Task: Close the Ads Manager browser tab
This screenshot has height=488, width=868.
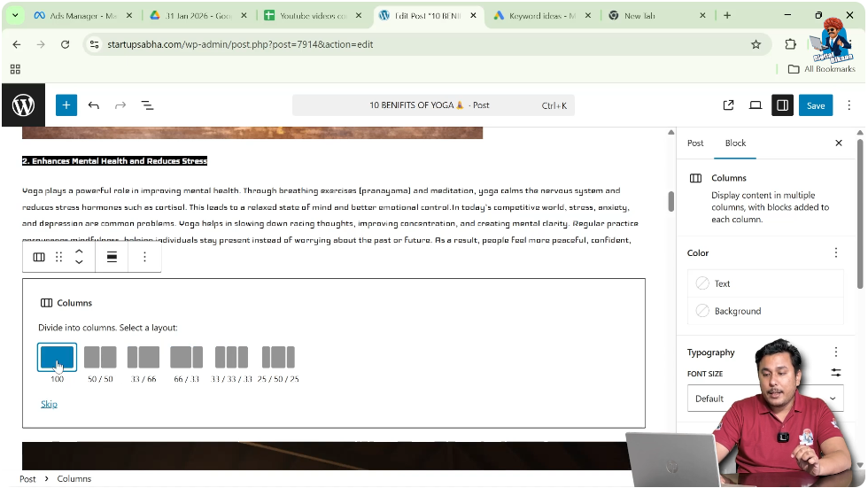Action: click(x=129, y=15)
